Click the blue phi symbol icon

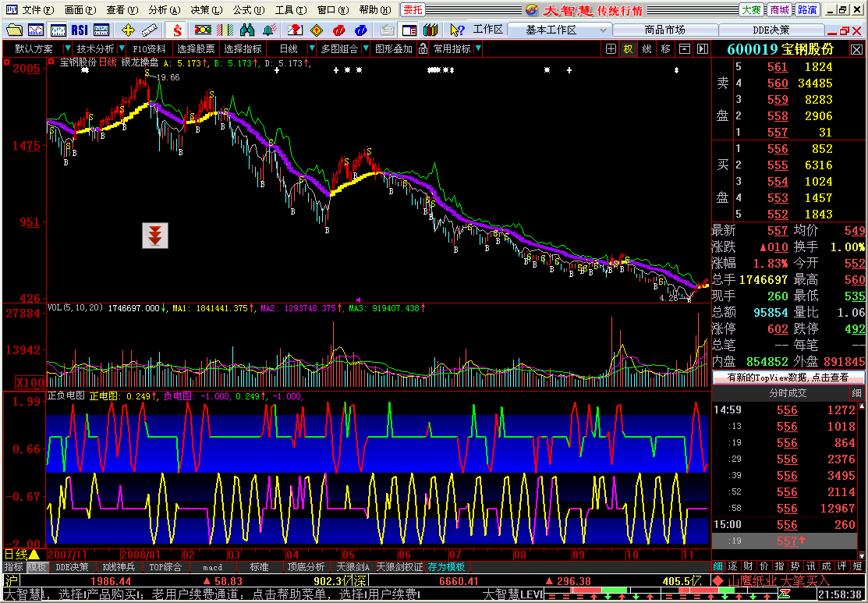coord(361,30)
